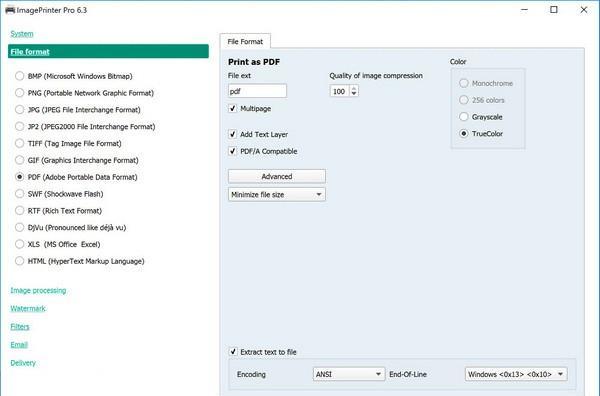Toggle PDF/A Compatible checkbox
Image resolution: width=600 pixels, height=396 pixels.
tap(233, 151)
